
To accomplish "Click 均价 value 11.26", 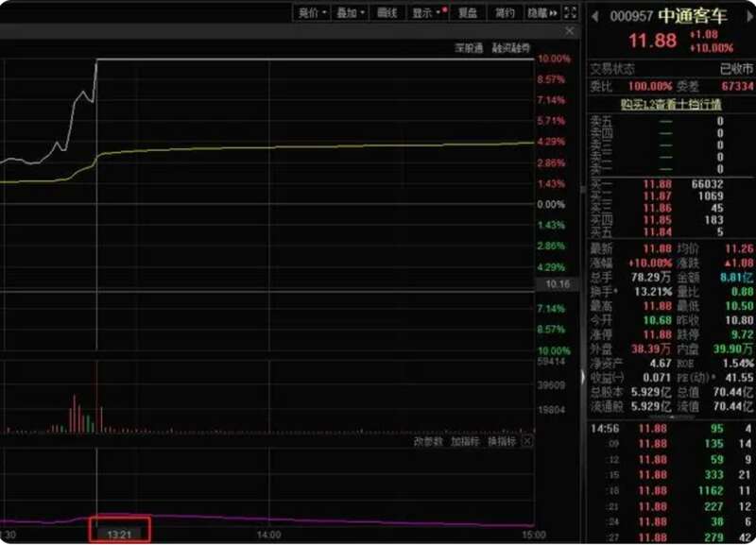I will click(x=739, y=248).
